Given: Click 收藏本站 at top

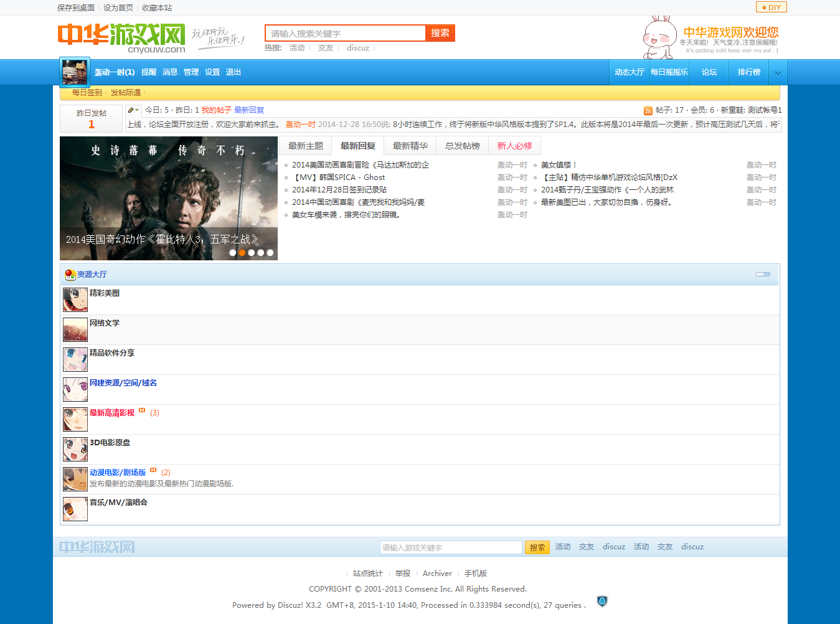Looking at the screenshot, I should click(x=157, y=8).
